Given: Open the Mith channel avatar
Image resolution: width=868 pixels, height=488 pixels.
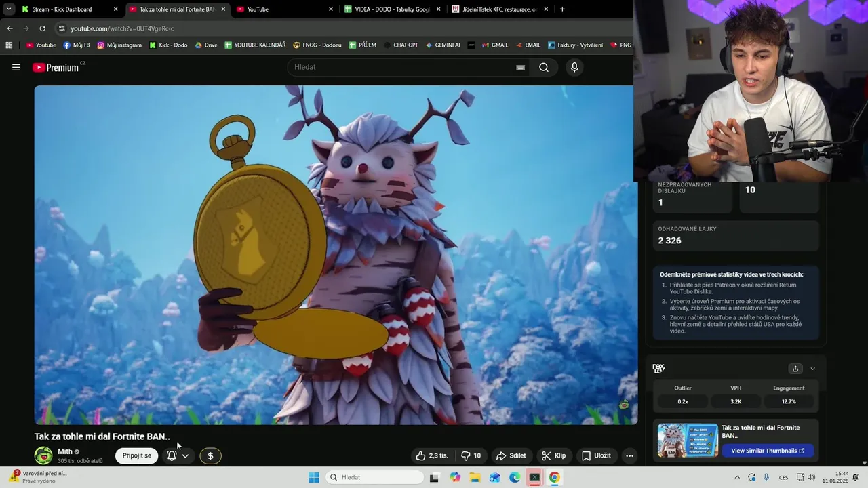Looking at the screenshot, I should coord(43,455).
